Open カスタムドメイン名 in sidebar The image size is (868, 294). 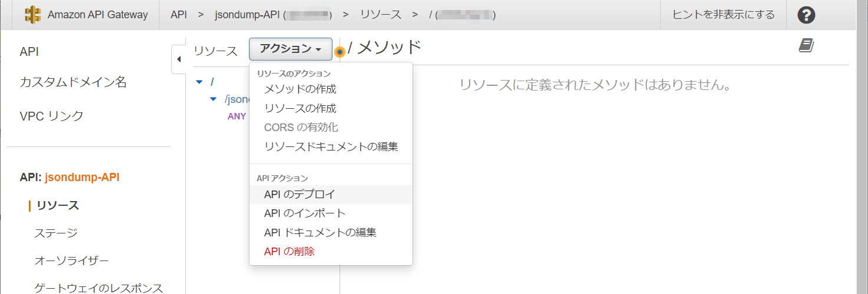[x=73, y=82]
